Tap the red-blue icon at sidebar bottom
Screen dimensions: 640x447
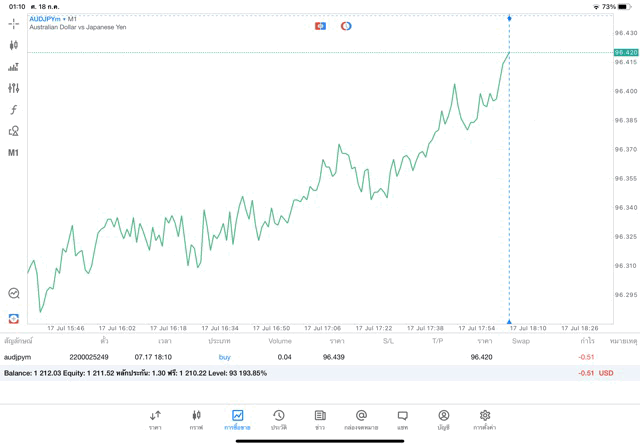tap(13, 318)
